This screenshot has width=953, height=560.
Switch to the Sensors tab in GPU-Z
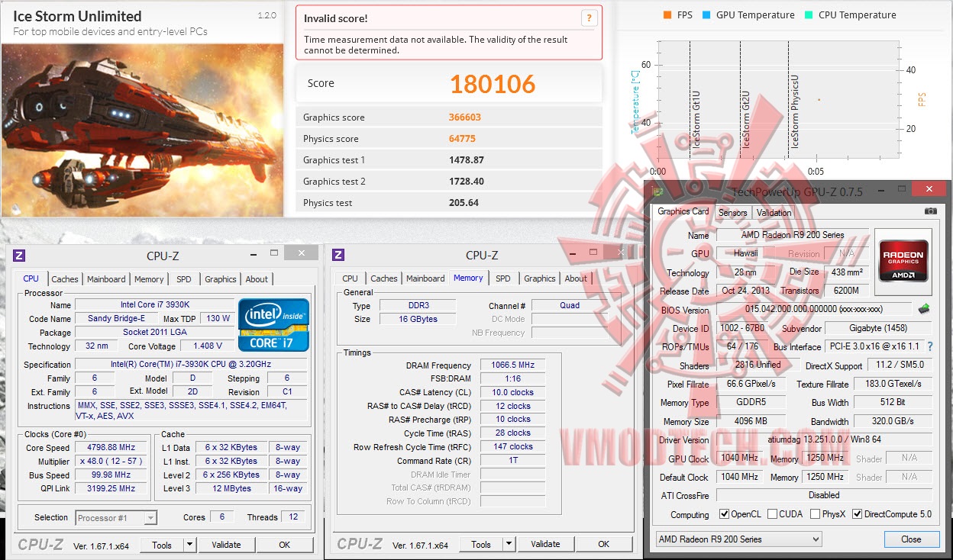pyautogui.click(x=733, y=213)
